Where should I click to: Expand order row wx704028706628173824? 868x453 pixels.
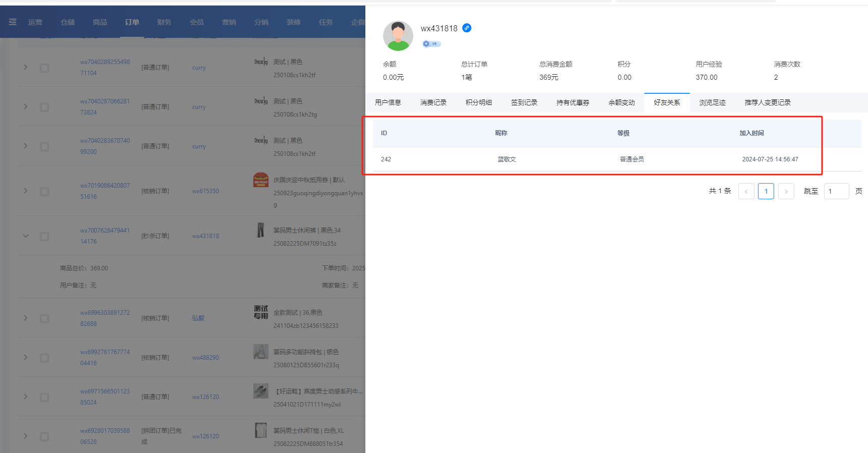coord(26,106)
